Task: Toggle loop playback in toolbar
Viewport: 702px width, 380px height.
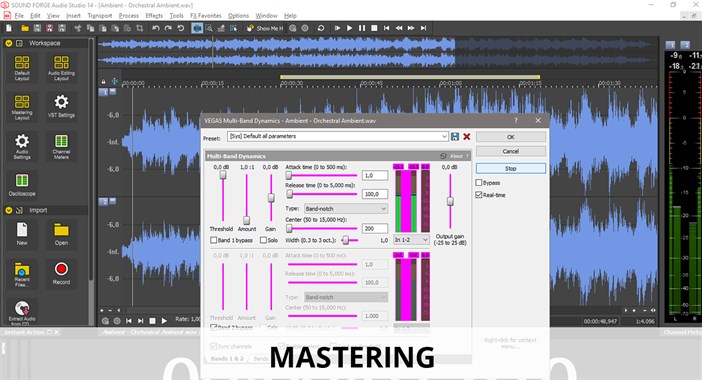Action: [x=321, y=28]
